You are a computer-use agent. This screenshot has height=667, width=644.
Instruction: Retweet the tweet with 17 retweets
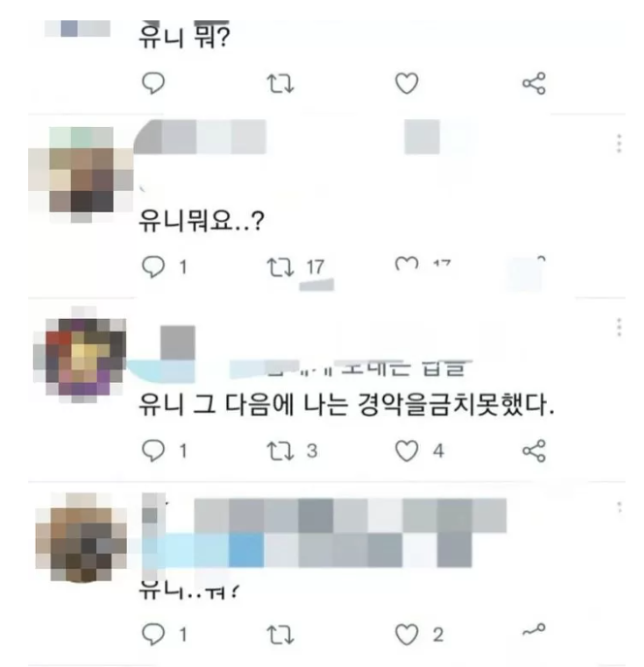280,268
